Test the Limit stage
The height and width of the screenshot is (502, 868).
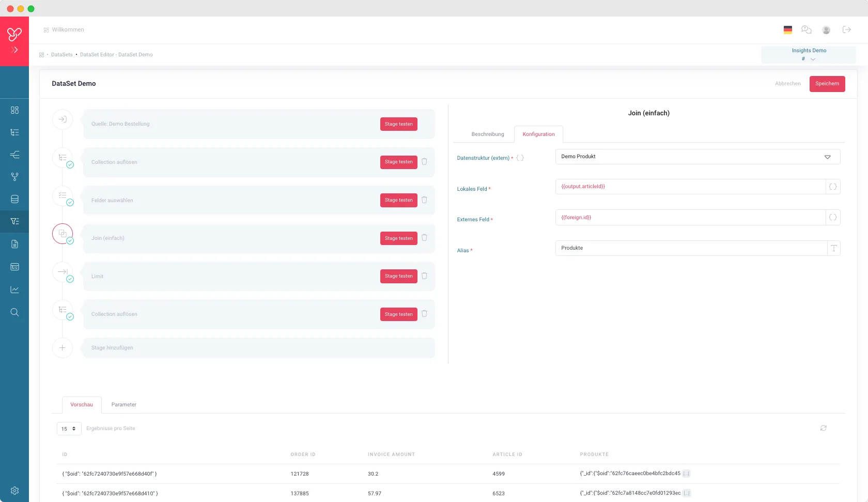(399, 276)
